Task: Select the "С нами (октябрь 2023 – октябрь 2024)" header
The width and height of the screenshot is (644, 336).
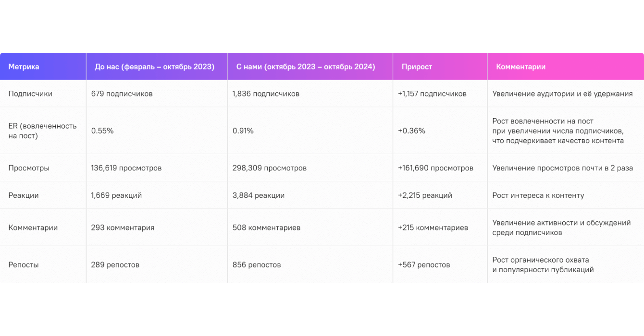Action: tap(306, 67)
